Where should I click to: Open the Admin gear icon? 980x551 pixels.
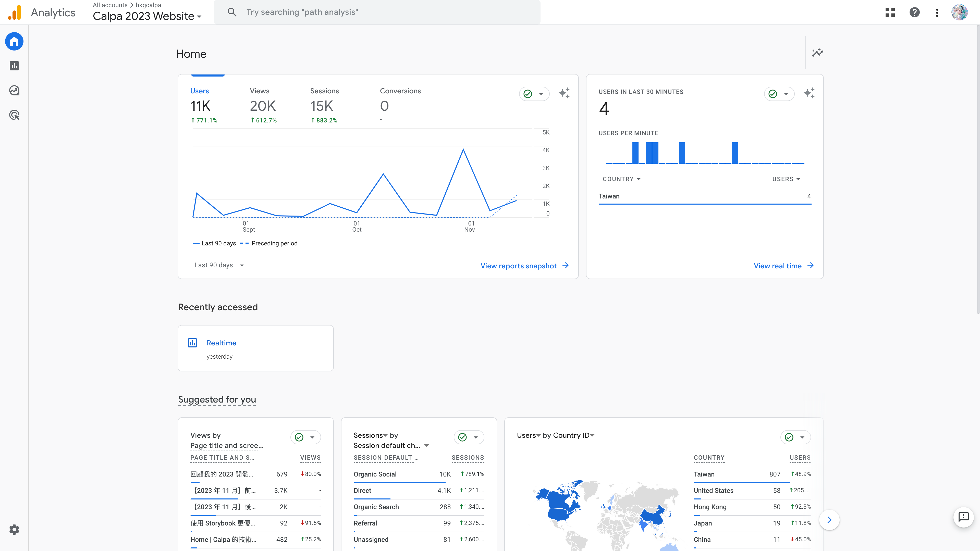click(14, 529)
